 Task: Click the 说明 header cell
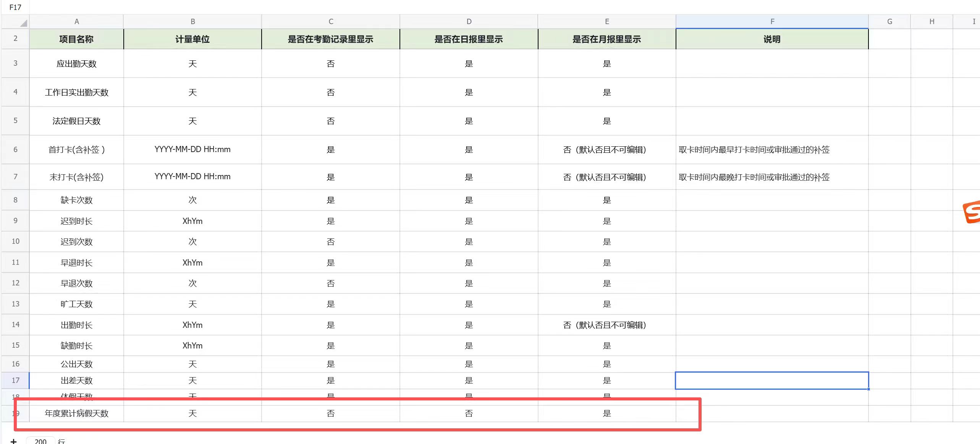tap(772, 39)
